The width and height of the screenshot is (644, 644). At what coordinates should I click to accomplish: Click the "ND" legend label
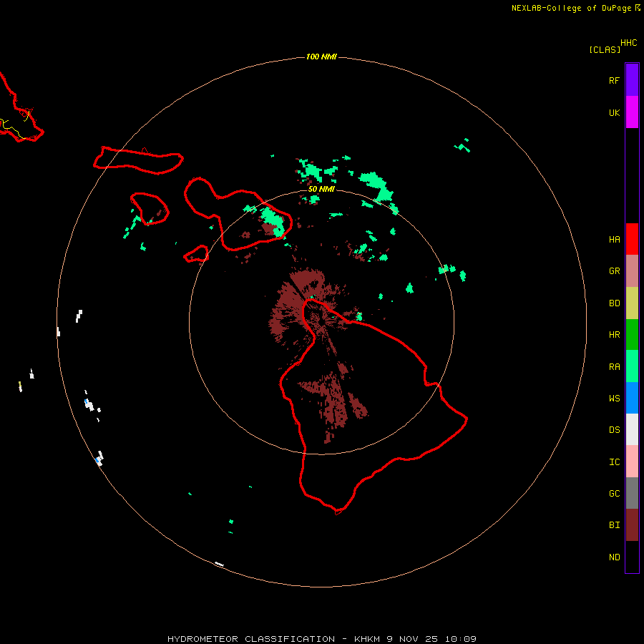(614, 557)
